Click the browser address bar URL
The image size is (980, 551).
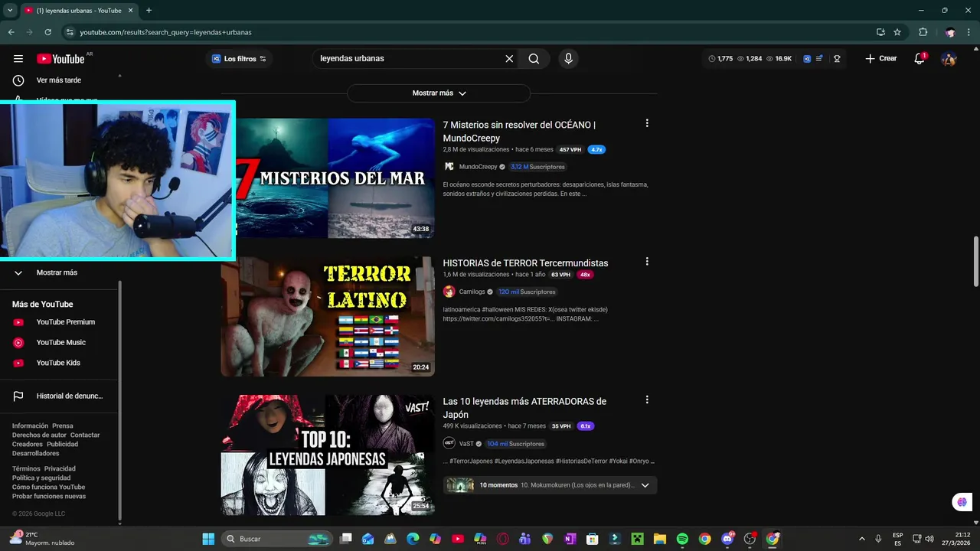[165, 32]
